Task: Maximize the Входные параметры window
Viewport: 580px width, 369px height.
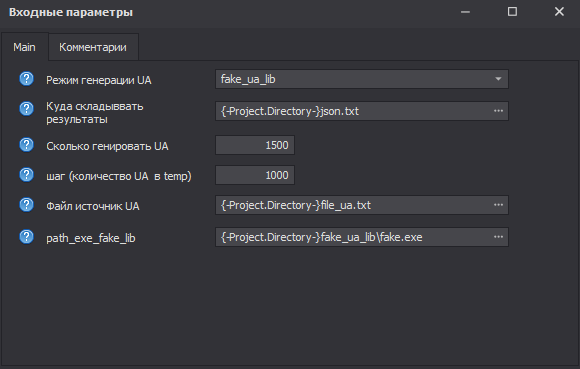Action: coord(512,12)
